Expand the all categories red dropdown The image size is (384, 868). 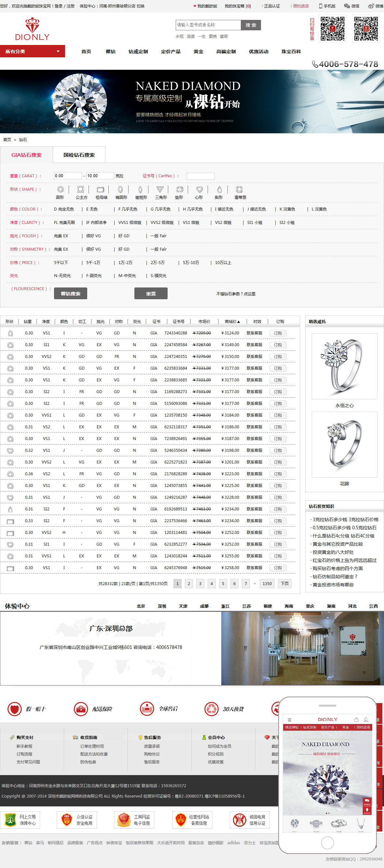(x=32, y=51)
